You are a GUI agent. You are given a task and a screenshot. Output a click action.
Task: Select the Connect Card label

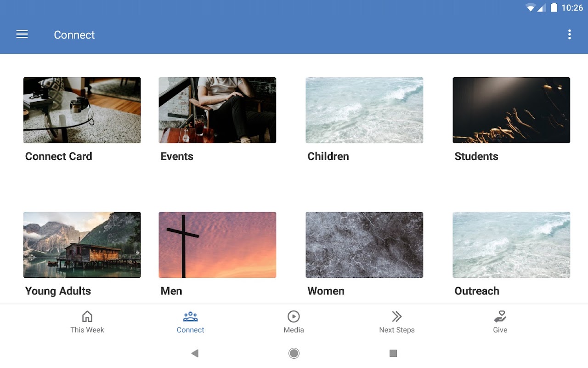[59, 156]
